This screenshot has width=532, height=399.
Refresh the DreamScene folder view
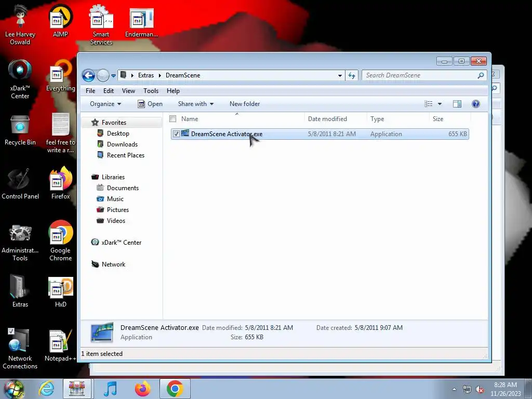[x=352, y=75]
